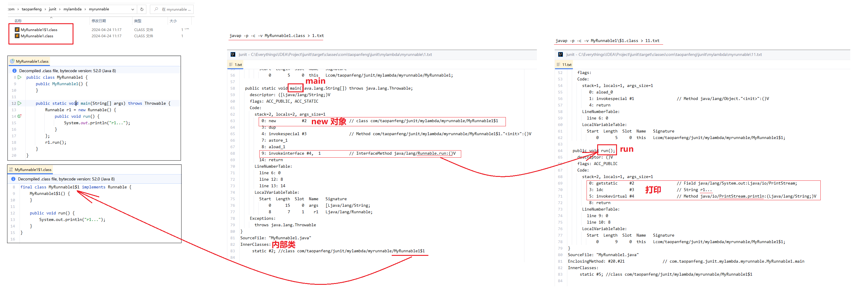Viewport: 868px width, 307px height.
Task: Click the myrunnable breadcrumb segment
Action: pos(99,9)
